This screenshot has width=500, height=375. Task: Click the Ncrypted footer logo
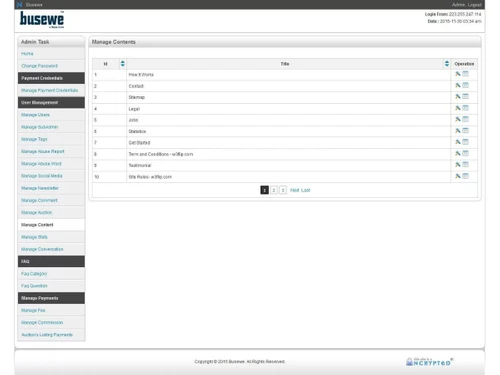click(x=429, y=362)
